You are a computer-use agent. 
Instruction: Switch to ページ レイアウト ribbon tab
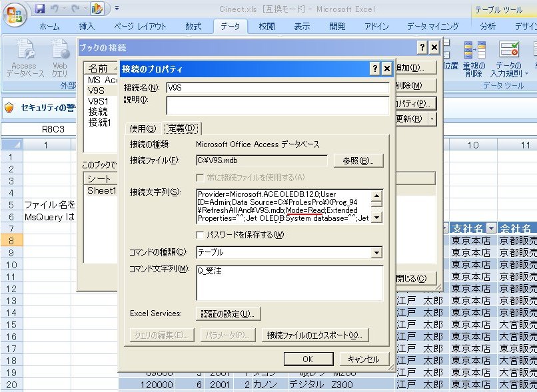[x=140, y=27]
